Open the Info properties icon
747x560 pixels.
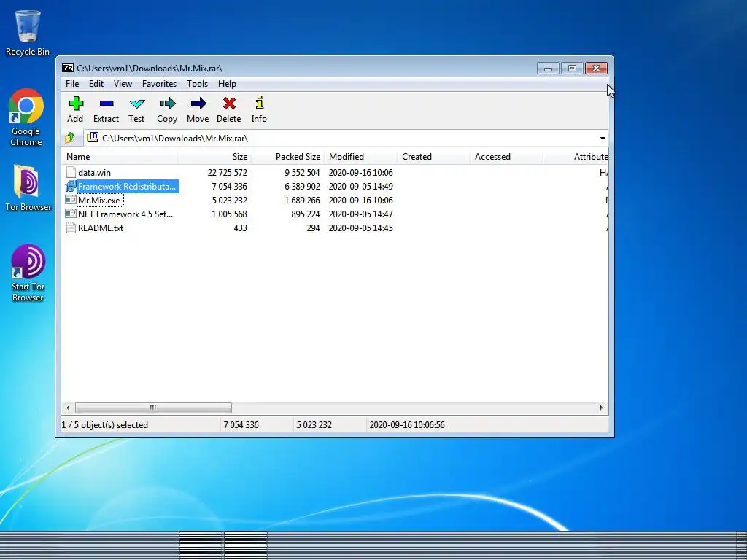coord(259,103)
